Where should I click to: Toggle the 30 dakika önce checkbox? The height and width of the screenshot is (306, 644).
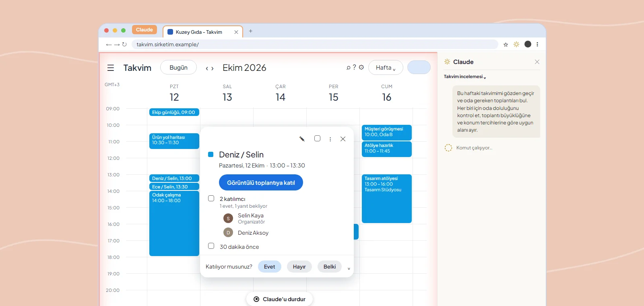coord(211,246)
